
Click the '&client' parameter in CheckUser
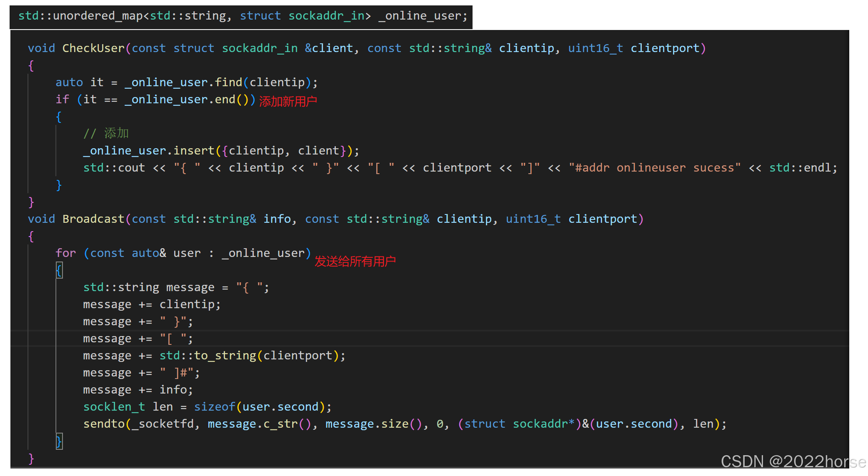(x=329, y=48)
